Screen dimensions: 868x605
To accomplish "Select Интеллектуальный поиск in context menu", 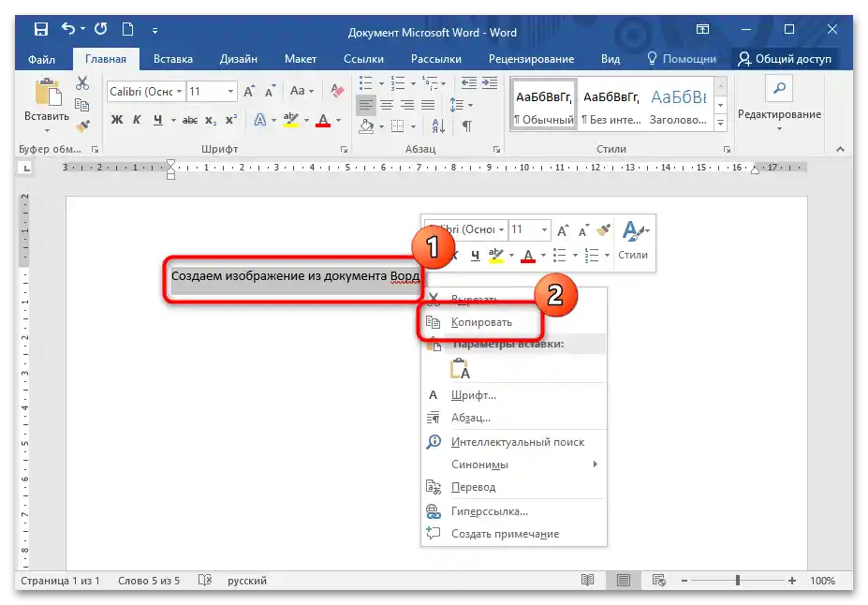I will click(514, 442).
